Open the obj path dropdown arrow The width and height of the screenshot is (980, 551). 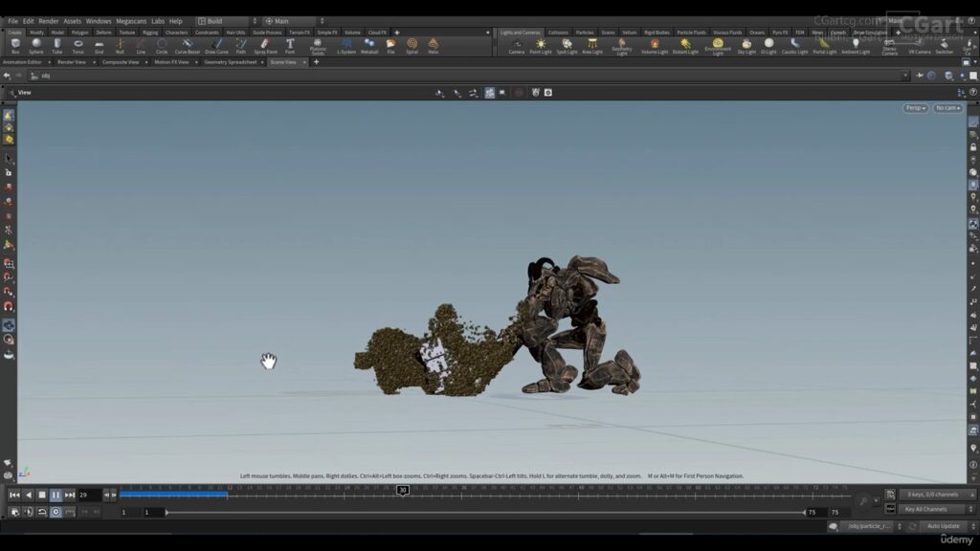pos(905,76)
